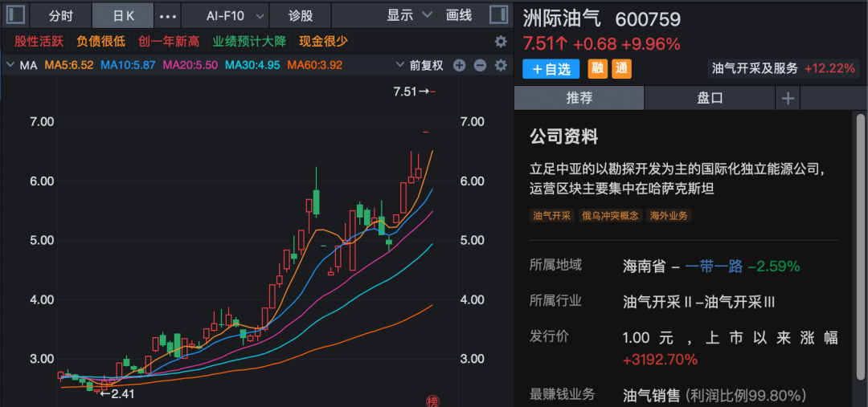The width and height of the screenshot is (868, 407).
Task: Click the three-dots more periods icon
Action: pos(167,16)
